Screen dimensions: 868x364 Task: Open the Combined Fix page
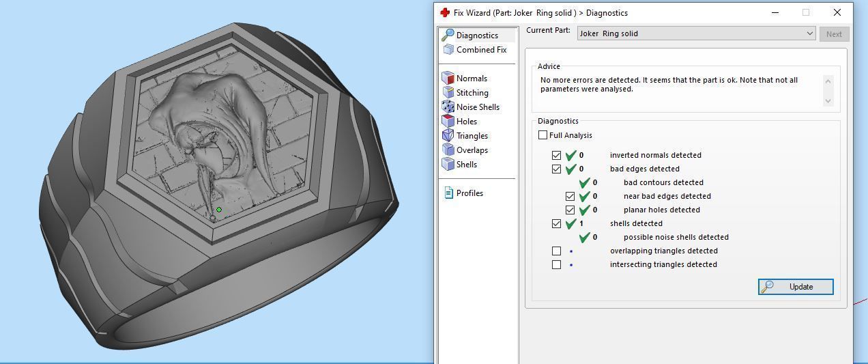point(481,49)
